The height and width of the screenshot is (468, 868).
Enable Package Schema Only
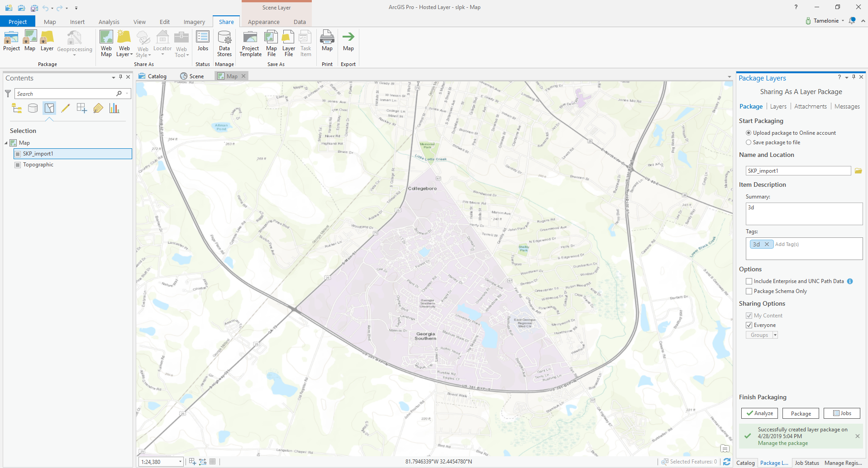pyautogui.click(x=749, y=291)
